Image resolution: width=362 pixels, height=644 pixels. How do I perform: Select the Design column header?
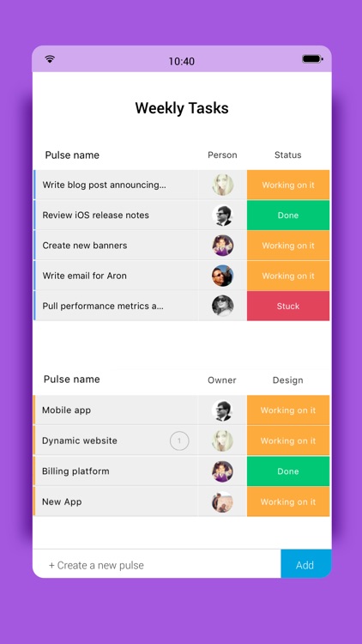pyautogui.click(x=287, y=380)
